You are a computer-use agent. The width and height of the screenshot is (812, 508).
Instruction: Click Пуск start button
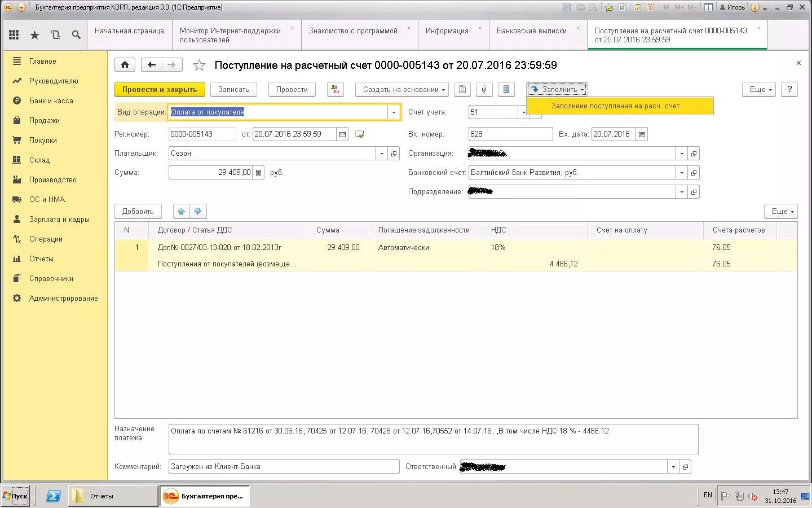[15, 496]
